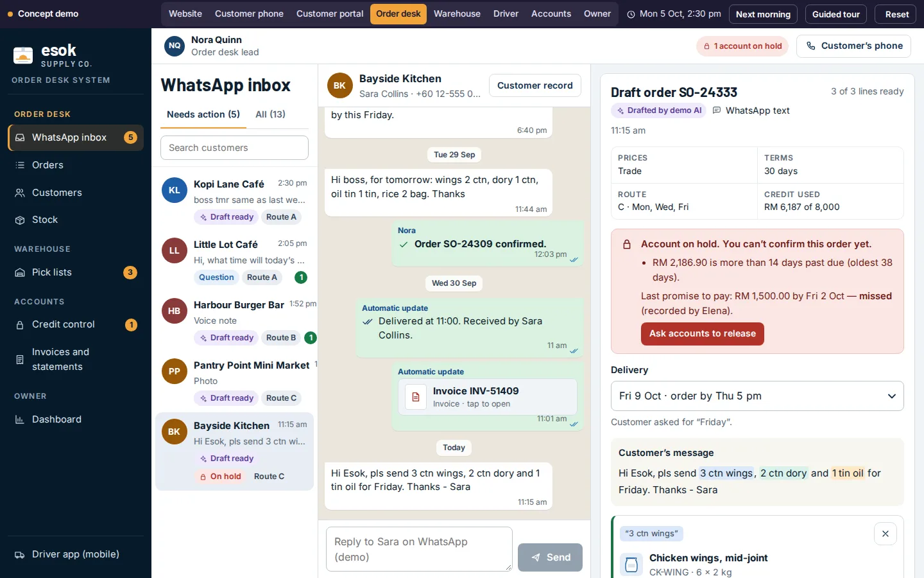This screenshot has height=578, width=924.
Task: Click the HB avatar for Harbour Burger Bar
Action: point(175,311)
